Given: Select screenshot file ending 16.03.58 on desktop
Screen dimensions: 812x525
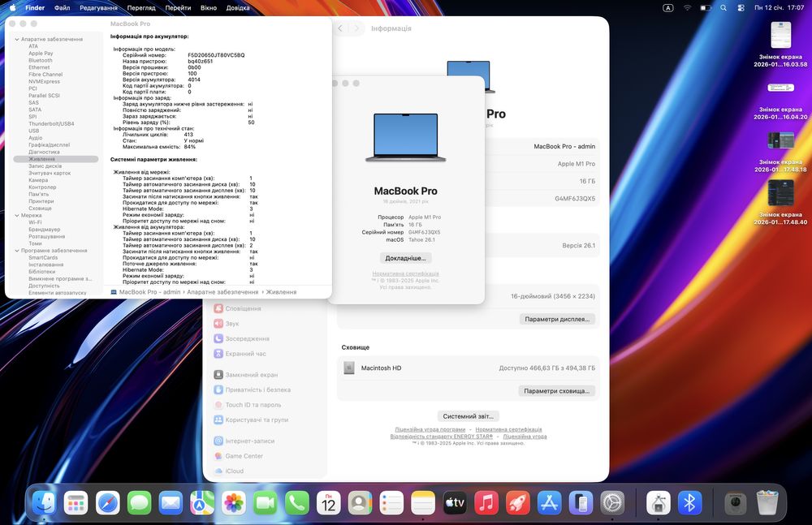Looking at the screenshot, I should pos(780,45).
